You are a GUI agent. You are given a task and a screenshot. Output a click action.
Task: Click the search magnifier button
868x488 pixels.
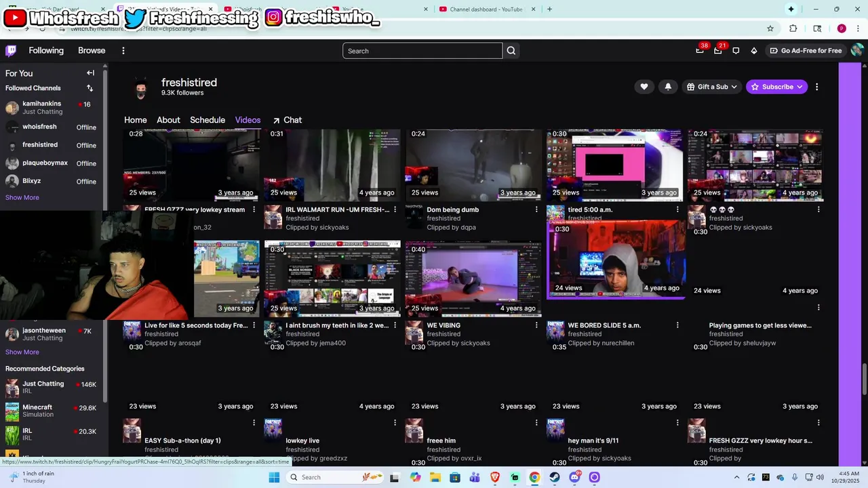(511, 51)
